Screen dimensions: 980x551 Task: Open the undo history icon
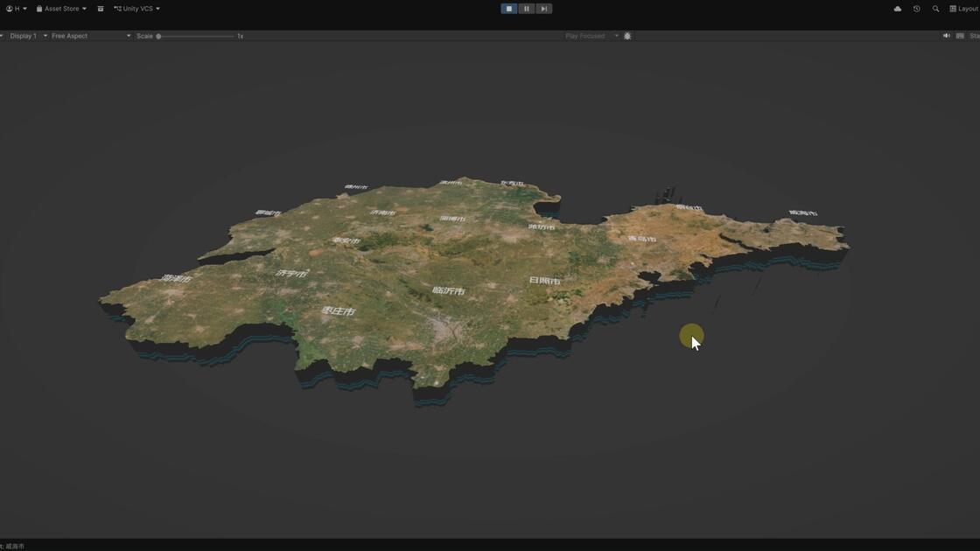[917, 9]
